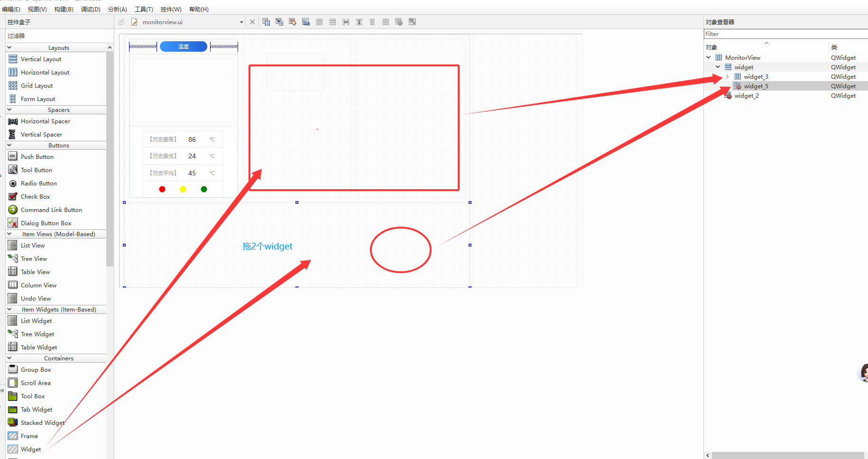The image size is (868, 459).
Task: Open the 工具(T) menu
Action: coord(144,9)
